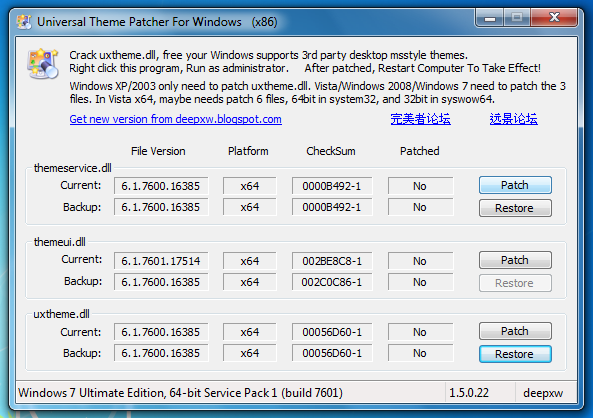Click themeservice.dll current platform x64 field
Image resolution: width=593 pixels, height=418 pixels.
coord(250,186)
